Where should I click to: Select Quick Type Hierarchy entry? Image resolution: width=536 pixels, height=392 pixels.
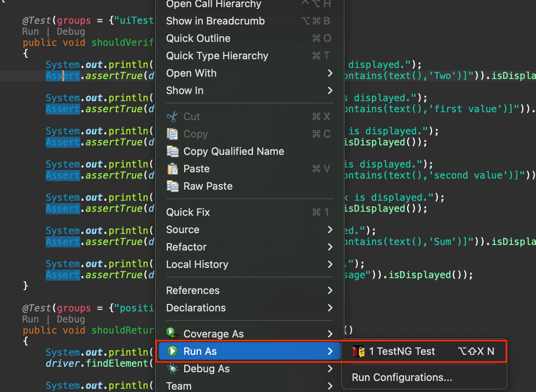tap(217, 56)
